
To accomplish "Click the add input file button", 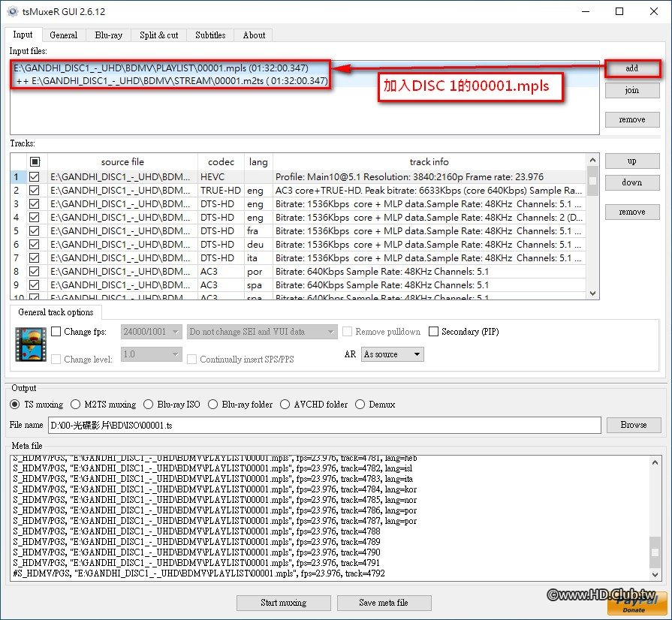I will [x=632, y=68].
